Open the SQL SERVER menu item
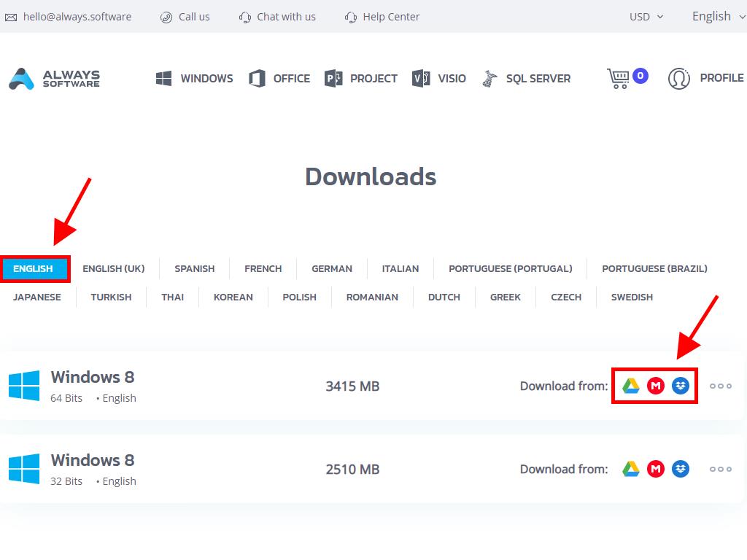Viewport: 747px width, 560px height. pyautogui.click(x=538, y=79)
